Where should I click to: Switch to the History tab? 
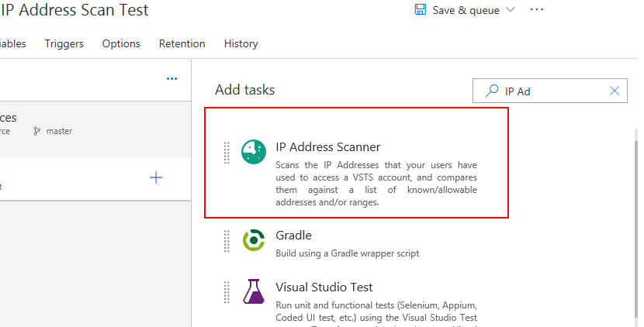point(241,43)
